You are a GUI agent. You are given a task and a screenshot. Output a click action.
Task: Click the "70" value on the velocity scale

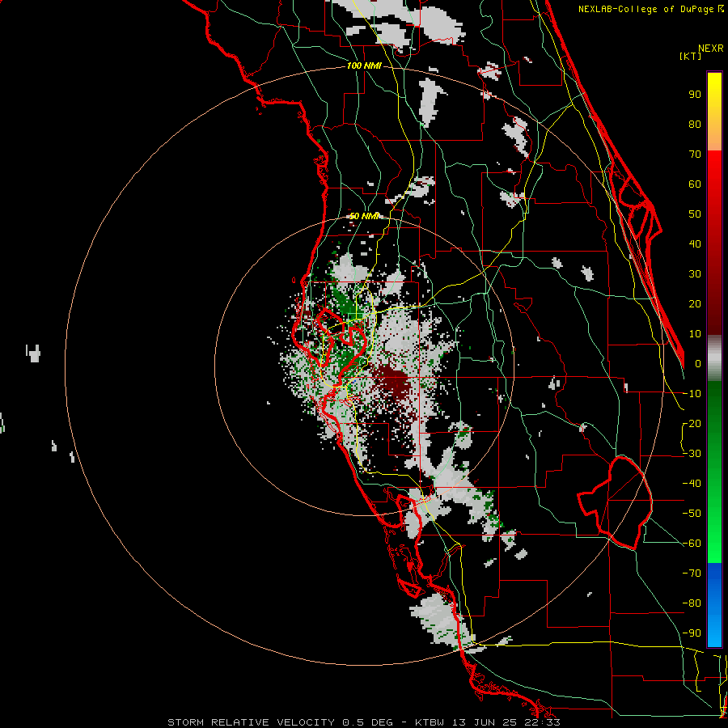tap(695, 154)
